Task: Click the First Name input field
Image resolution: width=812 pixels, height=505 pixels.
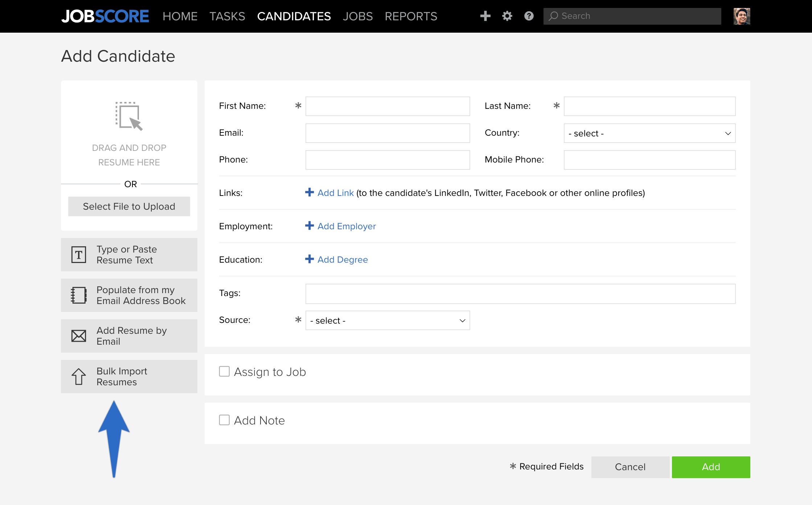Action: tap(388, 106)
